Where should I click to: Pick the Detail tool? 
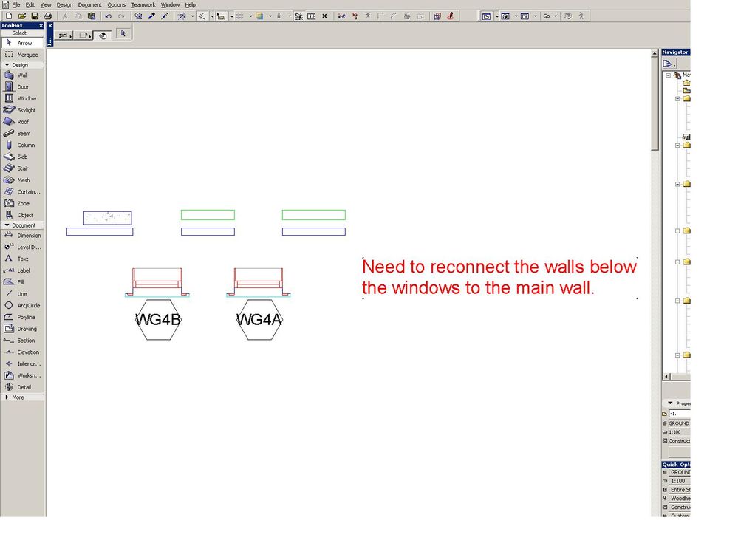point(22,387)
